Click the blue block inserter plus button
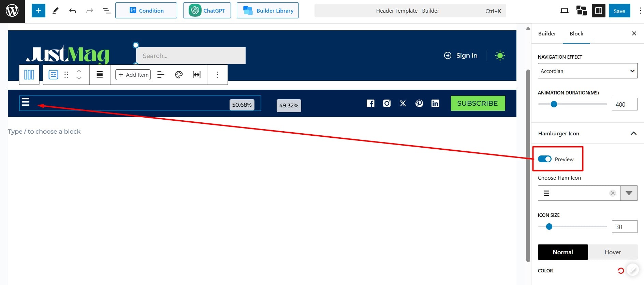This screenshot has width=644, height=285. click(39, 11)
